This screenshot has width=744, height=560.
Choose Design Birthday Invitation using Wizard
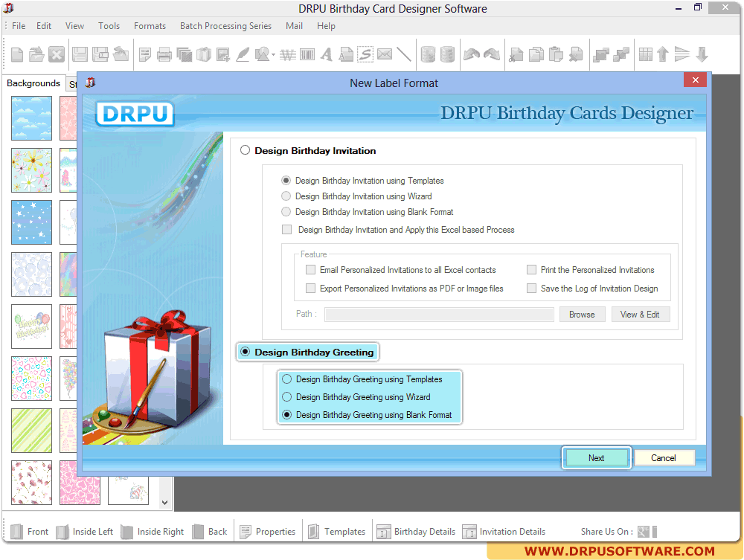pyautogui.click(x=286, y=196)
